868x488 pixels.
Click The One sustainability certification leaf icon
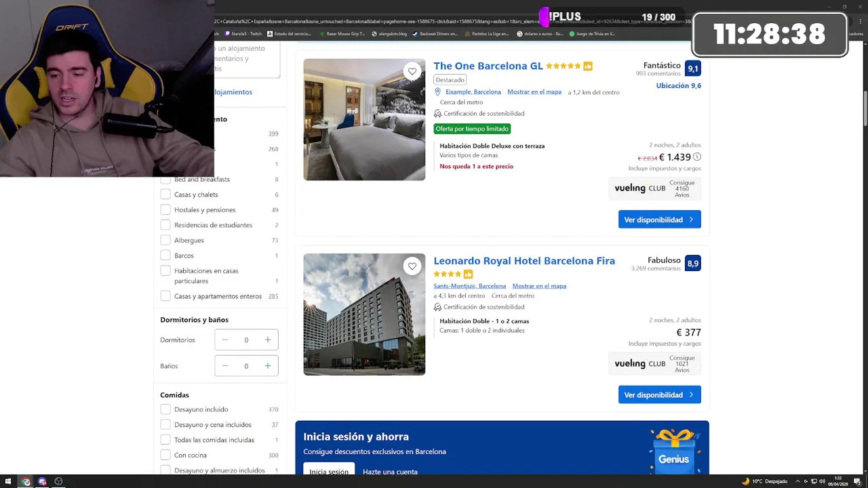click(437, 114)
